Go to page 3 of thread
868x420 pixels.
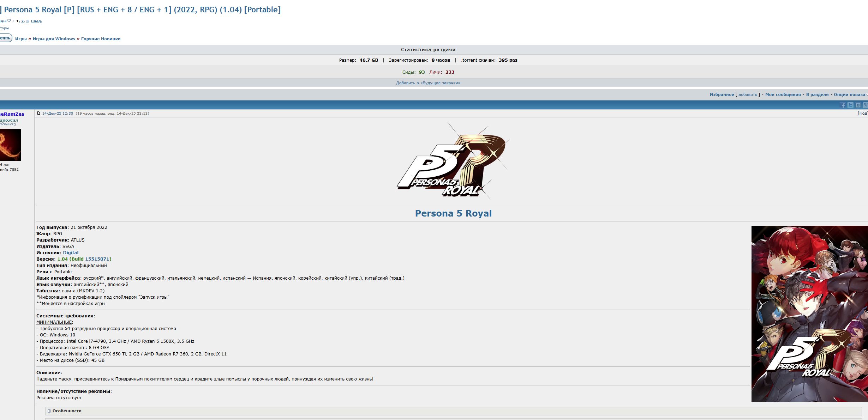(x=27, y=21)
